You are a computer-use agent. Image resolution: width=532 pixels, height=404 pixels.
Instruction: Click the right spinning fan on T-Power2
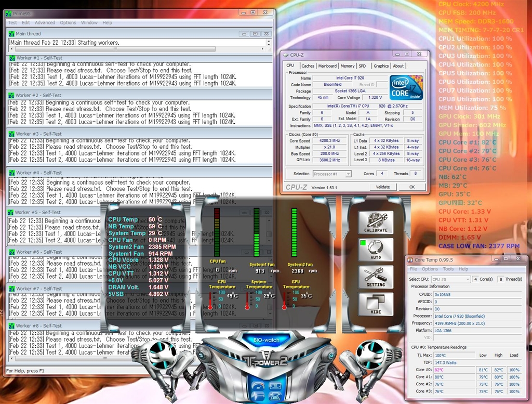click(369, 354)
